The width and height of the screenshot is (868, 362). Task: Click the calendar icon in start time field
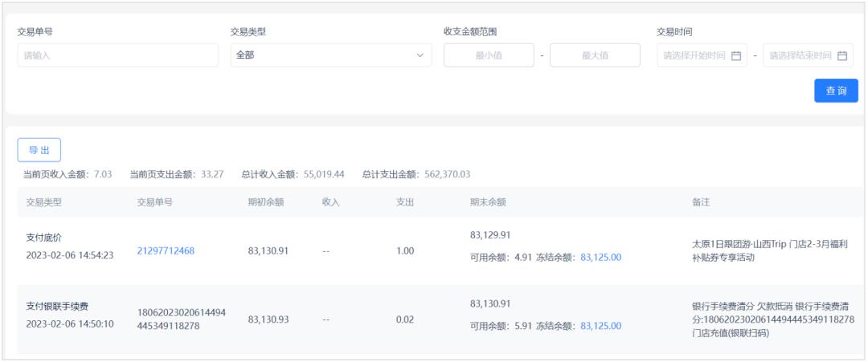[x=735, y=55]
